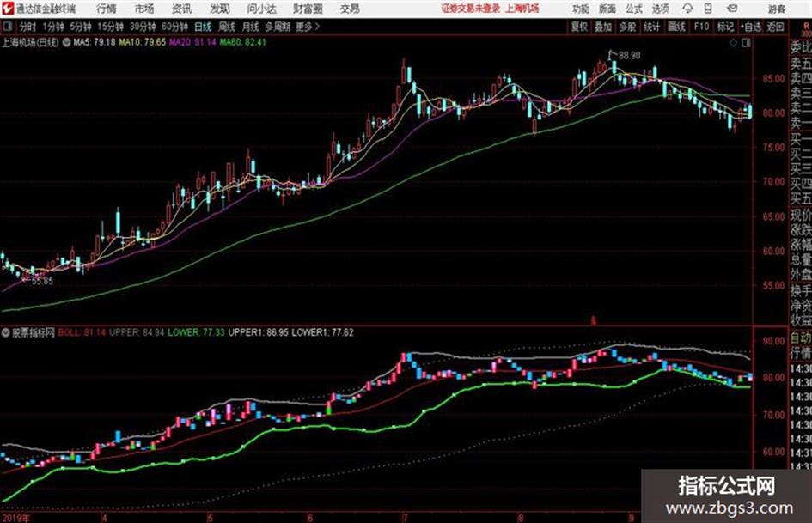Switch to the 5分钟 period tab
This screenshot has height=523, width=812.
pyautogui.click(x=80, y=27)
